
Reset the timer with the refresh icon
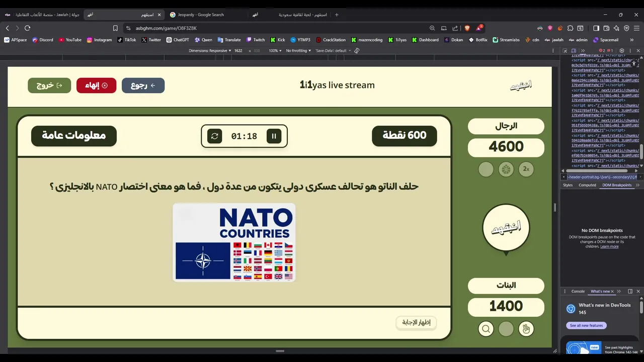(x=214, y=136)
